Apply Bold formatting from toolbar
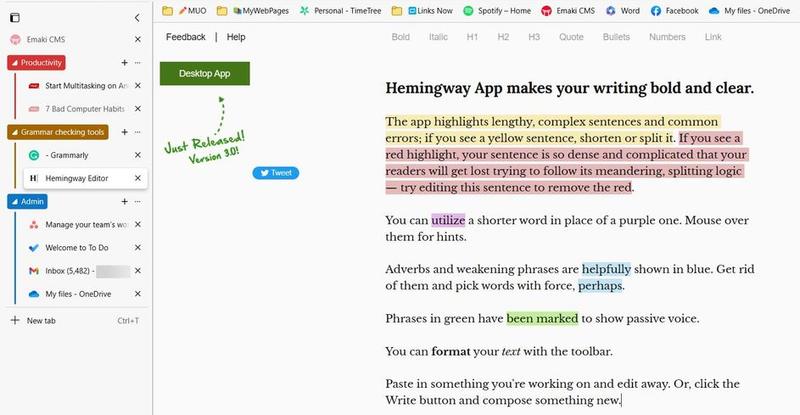 pos(401,37)
